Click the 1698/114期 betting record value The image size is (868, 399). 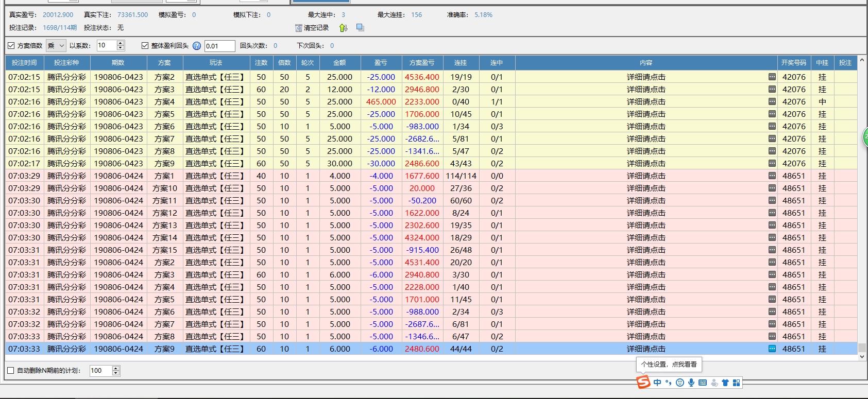(x=60, y=28)
